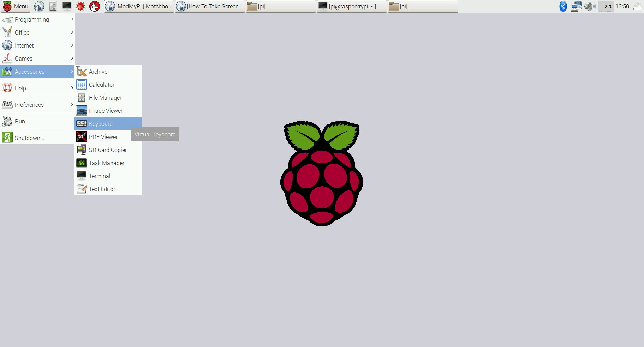Launch SD Card Copier from Accessories
Viewport: 644px width, 347px height.
(x=108, y=150)
